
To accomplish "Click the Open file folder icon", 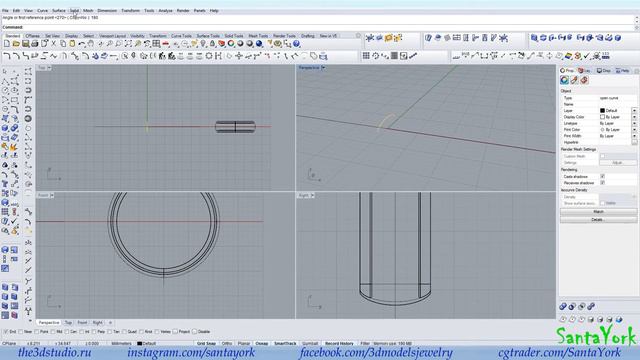I will point(16,44).
